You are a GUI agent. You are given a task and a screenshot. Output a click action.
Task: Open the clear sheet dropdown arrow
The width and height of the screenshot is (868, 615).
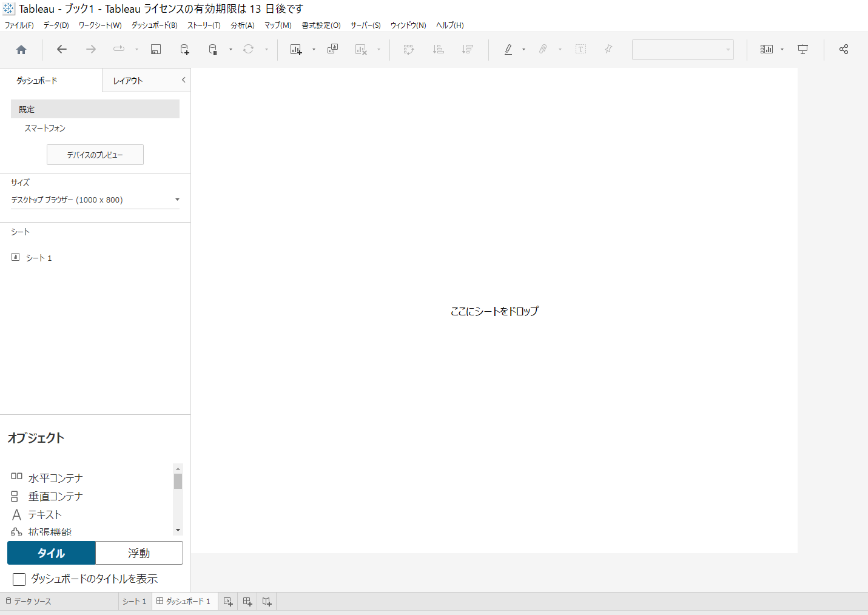coord(378,50)
